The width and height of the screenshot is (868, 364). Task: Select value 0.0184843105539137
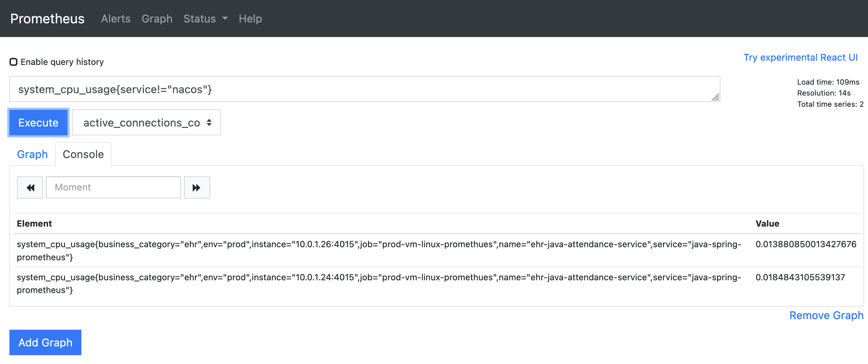[x=800, y=277]
